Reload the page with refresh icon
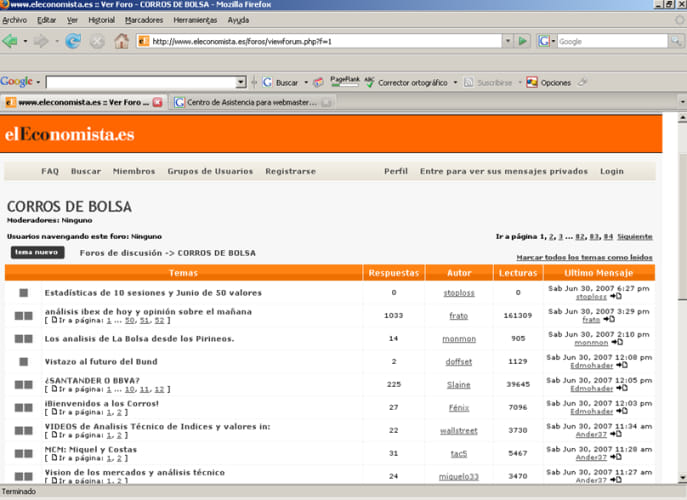 (x=73, y=41)
